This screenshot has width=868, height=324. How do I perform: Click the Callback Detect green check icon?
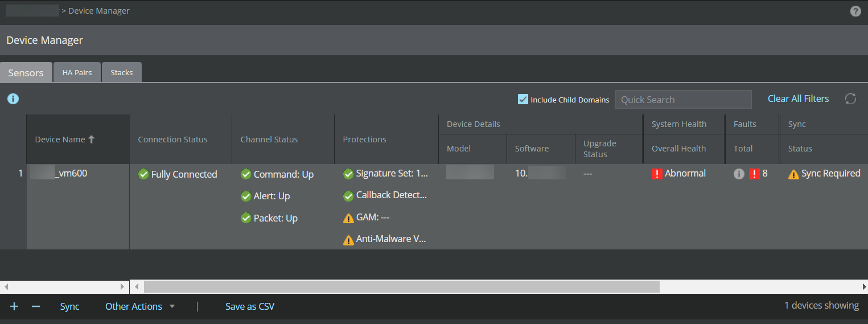pos(348,196)
